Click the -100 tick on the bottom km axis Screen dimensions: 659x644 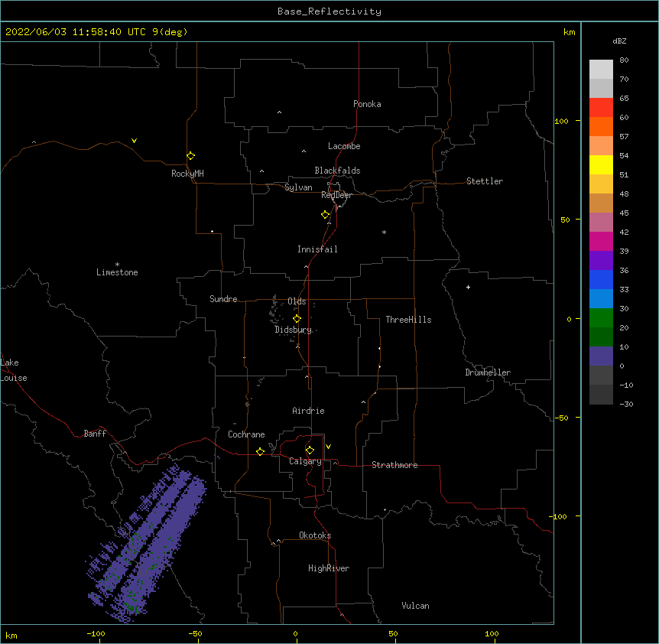tap(96, 633)
